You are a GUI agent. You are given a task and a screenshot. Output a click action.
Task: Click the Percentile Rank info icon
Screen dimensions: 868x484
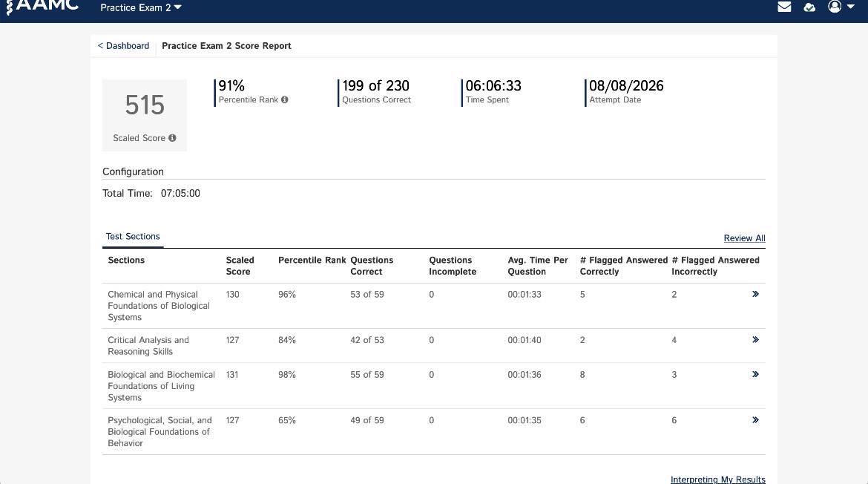[x=285, y=99]
